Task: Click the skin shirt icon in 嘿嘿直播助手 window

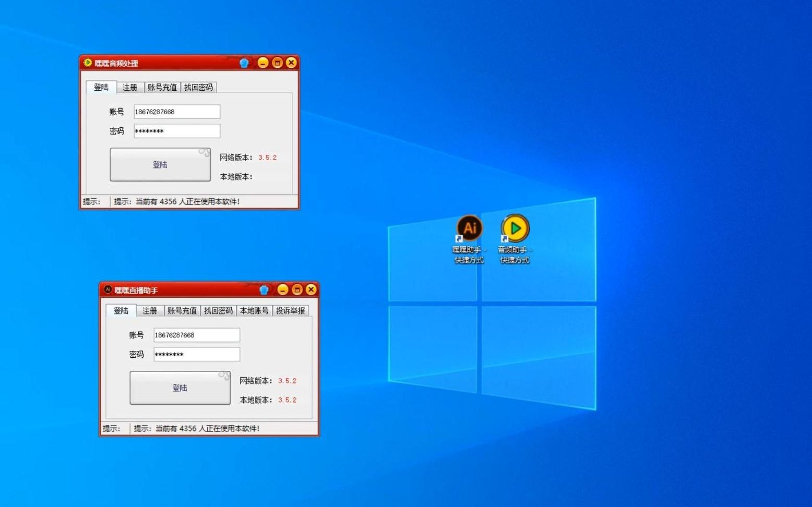Action: 264,290
